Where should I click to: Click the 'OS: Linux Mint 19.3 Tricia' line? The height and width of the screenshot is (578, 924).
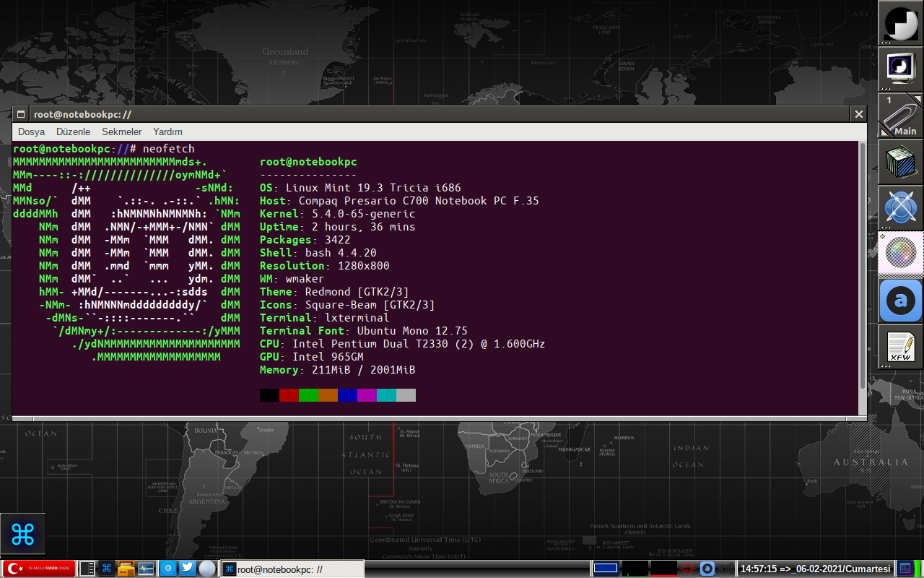pyautogui.click(x=360, y=188)
